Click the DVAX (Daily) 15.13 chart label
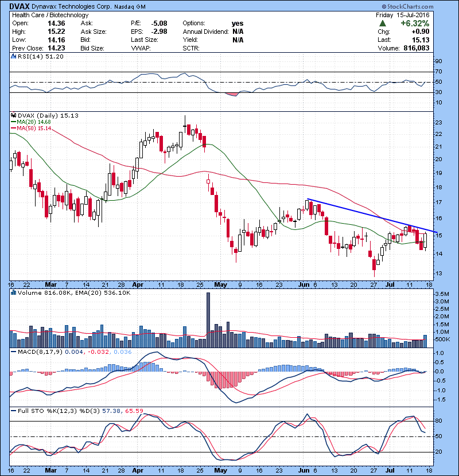Viewport: 459px width, 476px height. (x=48, y=115)
